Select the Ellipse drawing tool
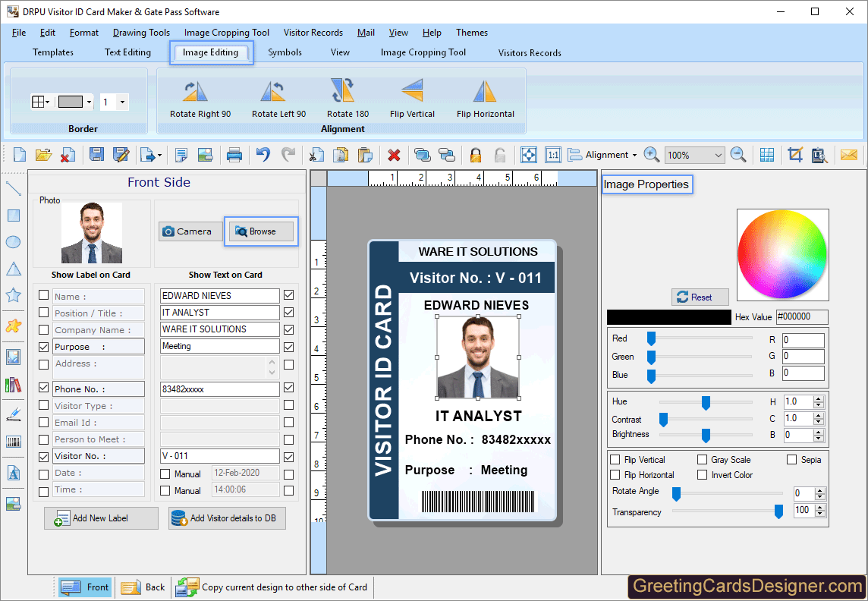The height and width of the screenshot is (601, 868). (x=13, y=241)
